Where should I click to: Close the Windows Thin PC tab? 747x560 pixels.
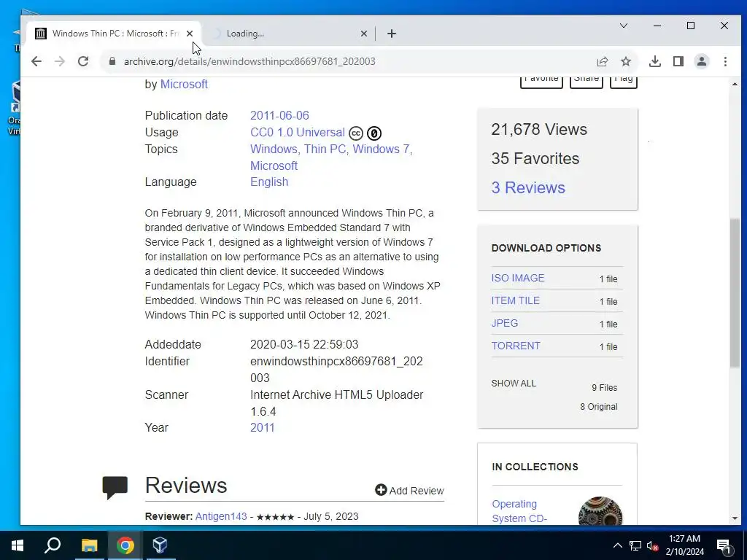[190, 34]
